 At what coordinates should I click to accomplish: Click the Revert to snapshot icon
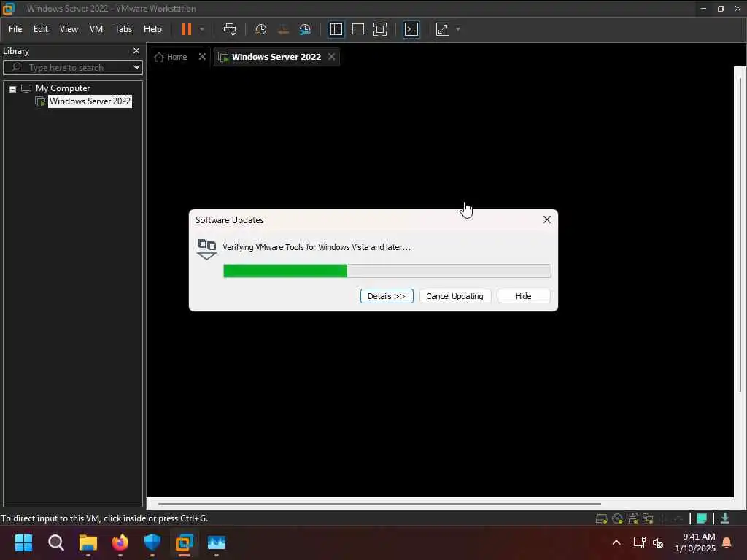point(283,29)
